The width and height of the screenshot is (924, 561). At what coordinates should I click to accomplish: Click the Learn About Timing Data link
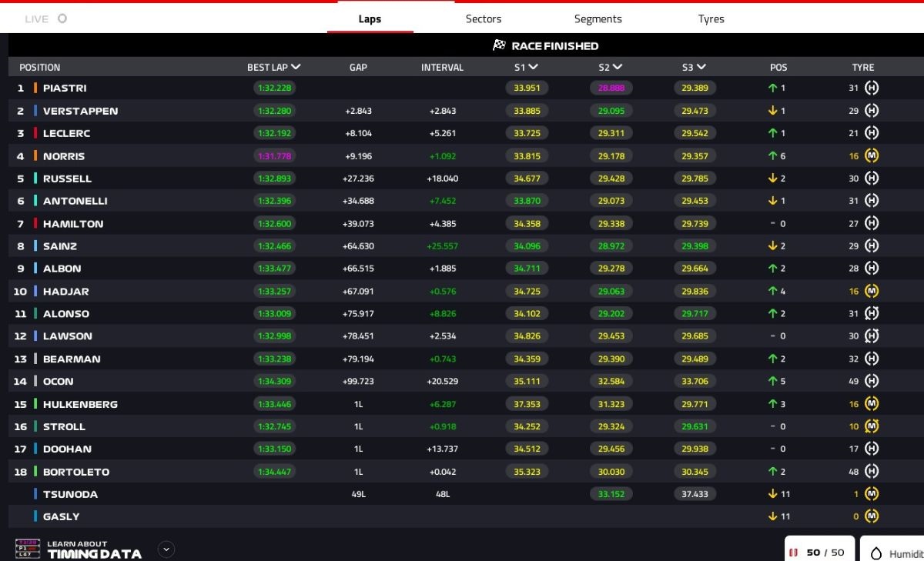(94, 549)
